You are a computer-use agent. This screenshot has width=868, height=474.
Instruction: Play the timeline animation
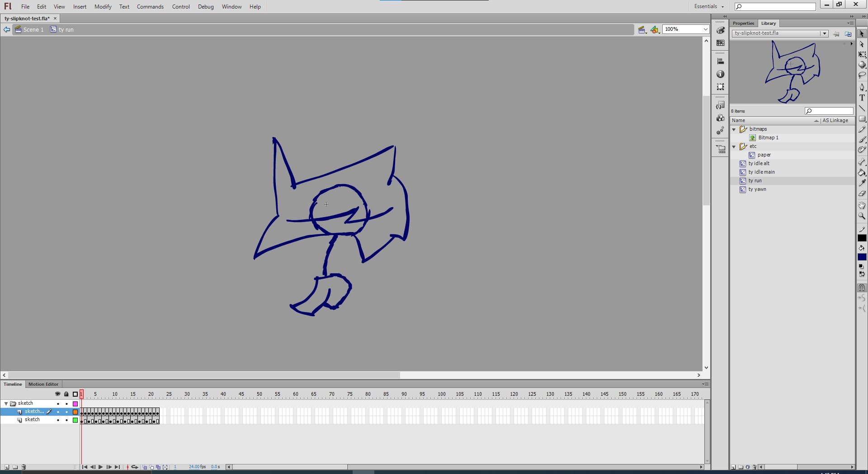point(100,467)
